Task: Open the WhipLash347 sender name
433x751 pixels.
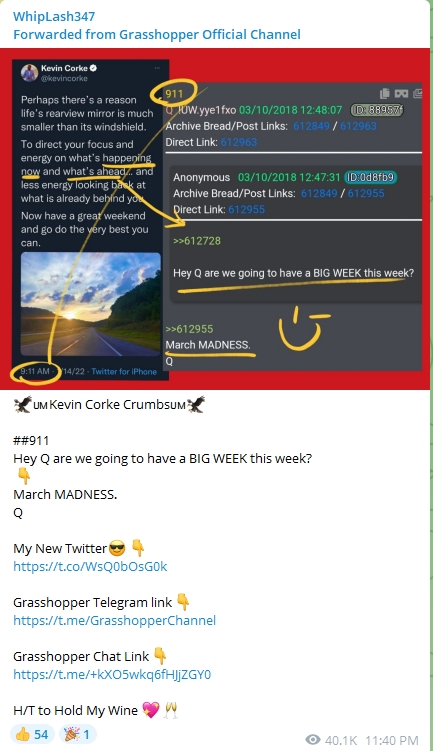Action: tap(54, 16)
